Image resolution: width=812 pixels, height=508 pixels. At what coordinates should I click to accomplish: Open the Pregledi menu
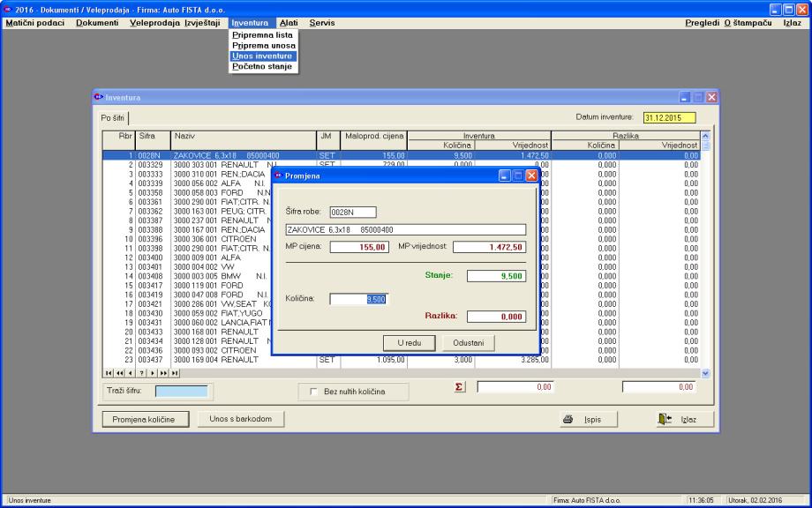[702, 23]
